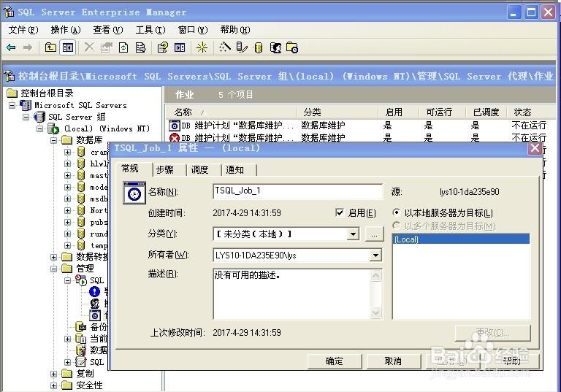Click the register server toolbar icon

[x=242, y=47]
